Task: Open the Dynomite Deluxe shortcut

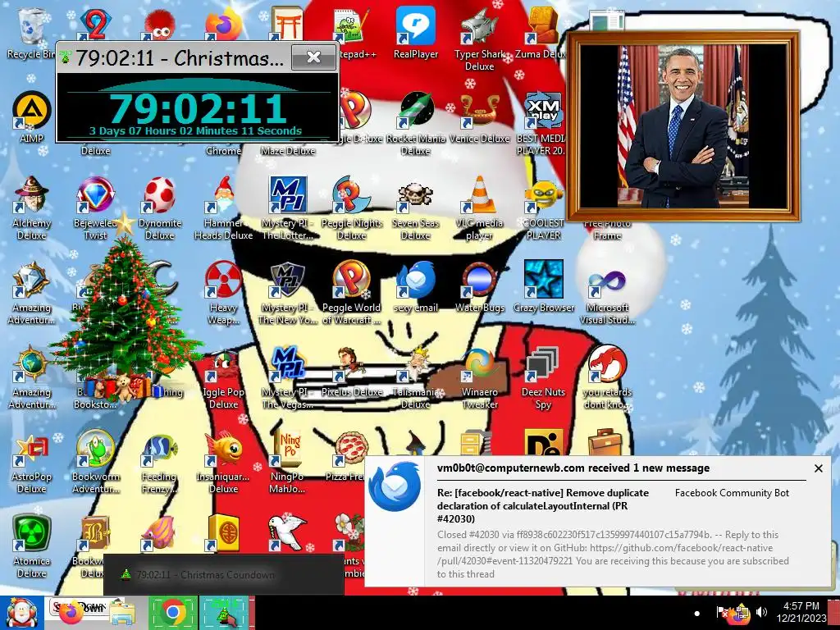Action: [x=160, y=208]
